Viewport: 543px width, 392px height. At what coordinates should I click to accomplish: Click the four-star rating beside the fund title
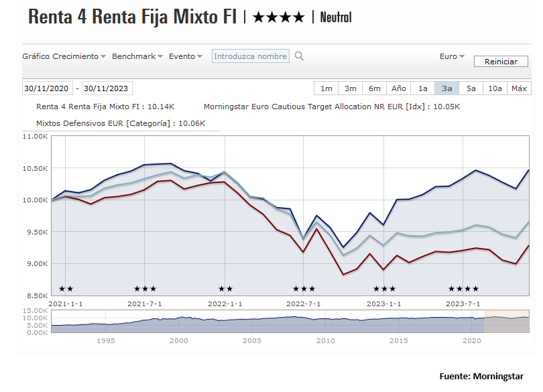click(278, 17)
